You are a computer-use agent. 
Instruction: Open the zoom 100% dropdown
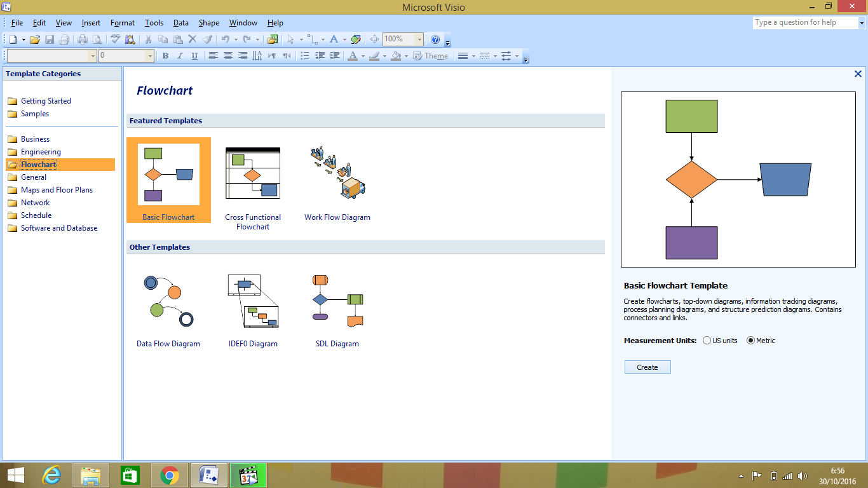click(x=419, y=39)
